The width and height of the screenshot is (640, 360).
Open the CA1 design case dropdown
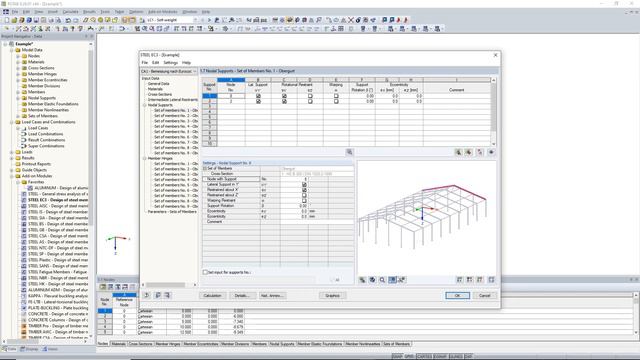(x=194, y=71)
